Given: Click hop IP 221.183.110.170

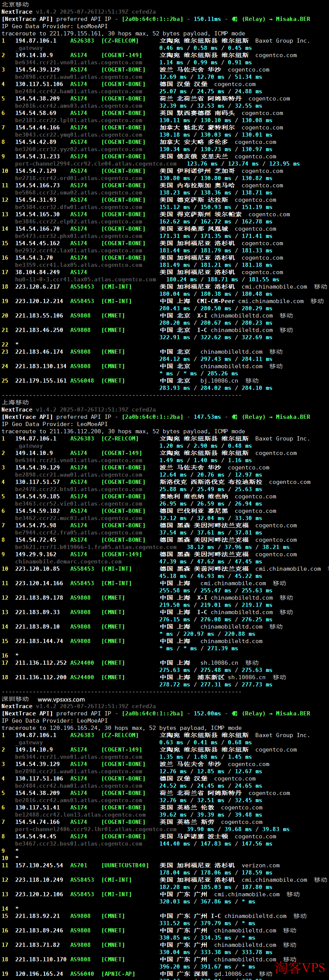Looking at the screenshot, I should point(41,959).
